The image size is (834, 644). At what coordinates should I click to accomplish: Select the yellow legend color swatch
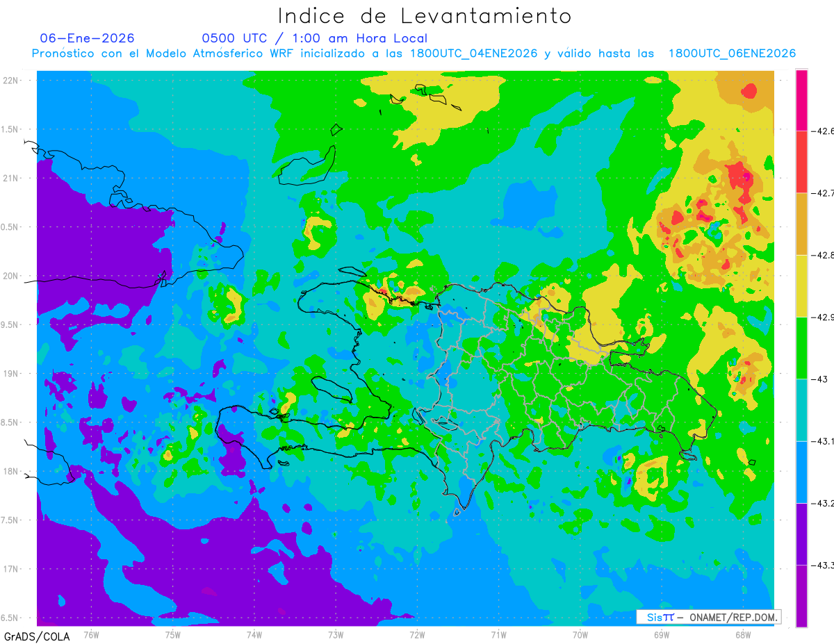point(801,286)
